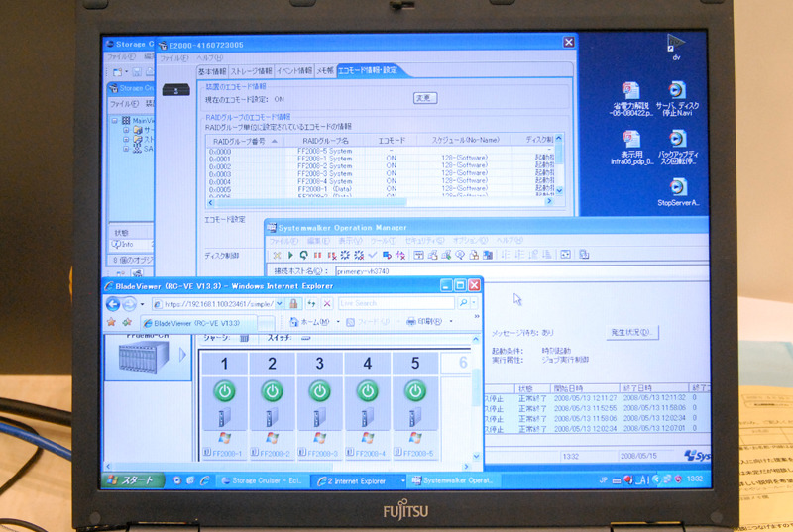Click the server icon in blade slot 1
Viewport: 793px width, 532px height.
[x=224, y=418]
